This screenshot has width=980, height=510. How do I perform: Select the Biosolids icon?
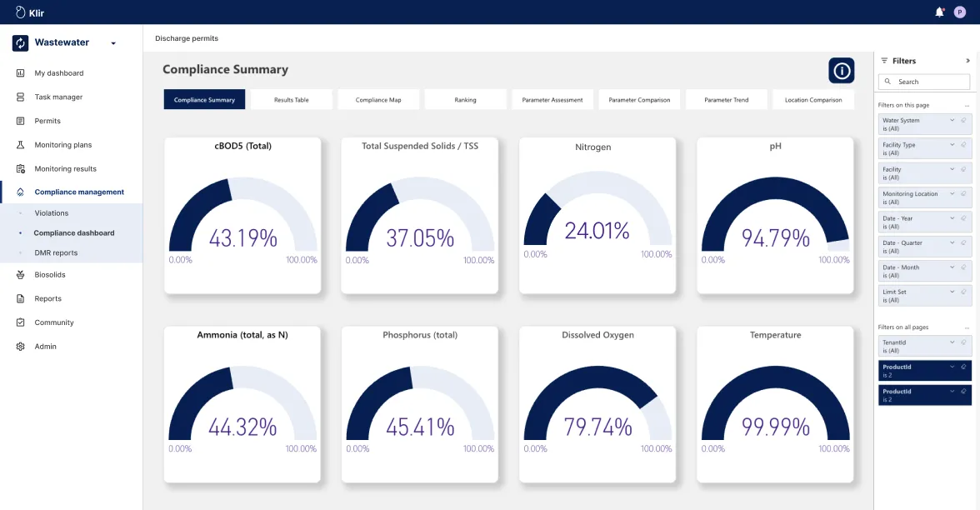(18, 274)
